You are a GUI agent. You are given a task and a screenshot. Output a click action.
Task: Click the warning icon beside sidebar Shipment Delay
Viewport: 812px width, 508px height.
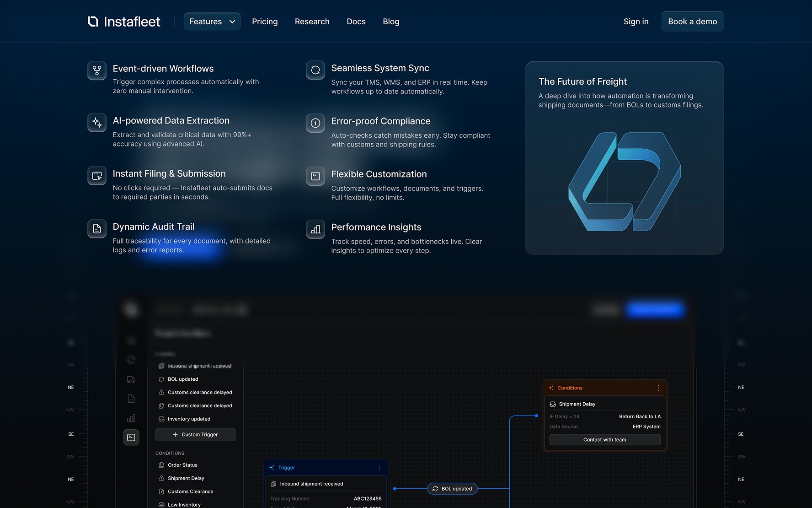[161, 478]
